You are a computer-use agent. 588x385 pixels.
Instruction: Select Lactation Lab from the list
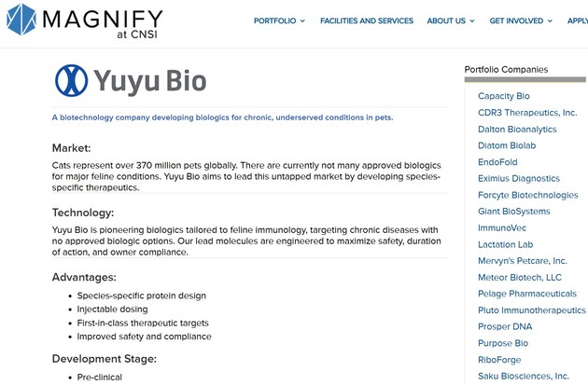[505, 244]
